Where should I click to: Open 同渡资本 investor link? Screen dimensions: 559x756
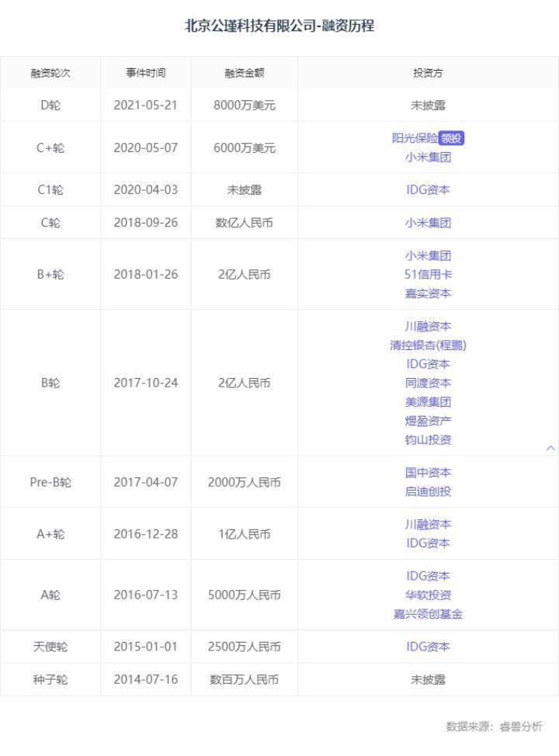(x=428, y=383)
